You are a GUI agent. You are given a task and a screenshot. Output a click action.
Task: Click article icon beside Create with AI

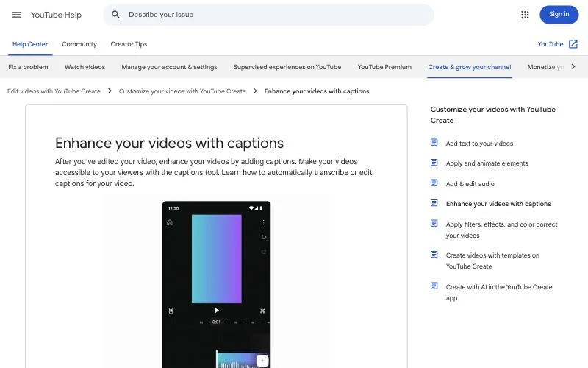(x=434, y=286)
